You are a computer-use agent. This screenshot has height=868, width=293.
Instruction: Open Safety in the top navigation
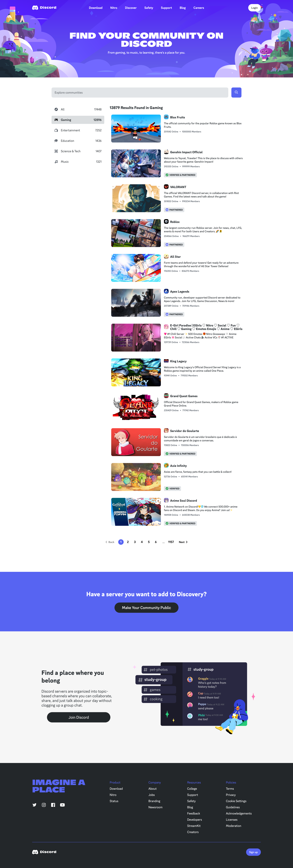[149, 8]
